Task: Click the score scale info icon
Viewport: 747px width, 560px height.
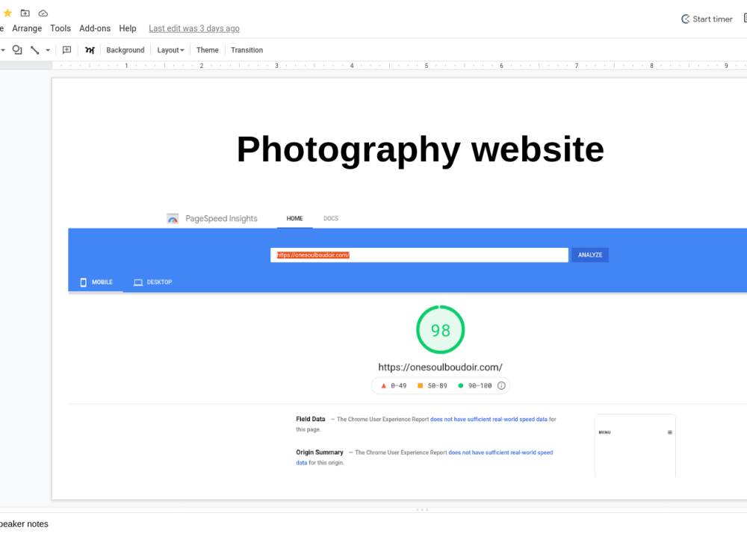Action: coord(501,386)
